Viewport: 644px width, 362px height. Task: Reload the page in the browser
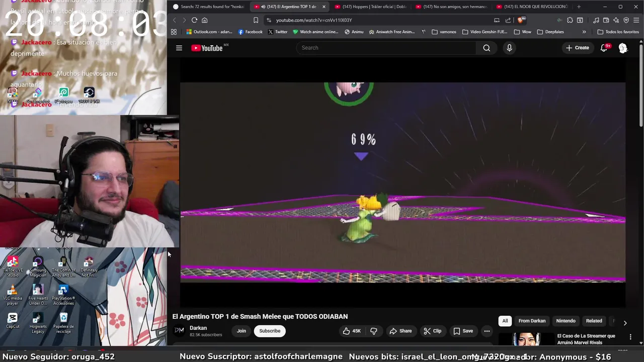click(194, 20)
